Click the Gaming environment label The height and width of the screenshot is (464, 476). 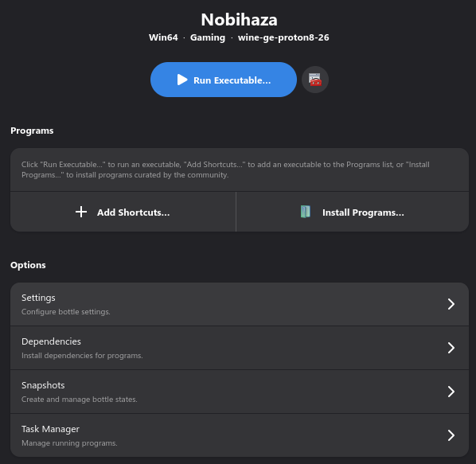[208, 37]
